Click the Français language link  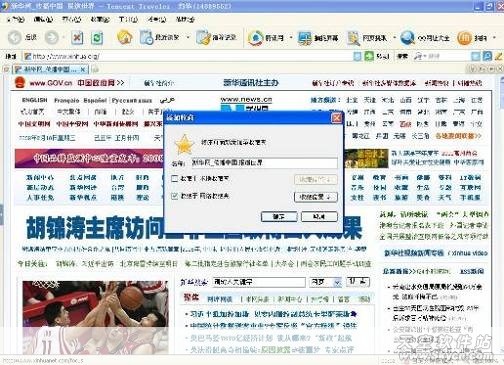pyautogui.click(x=67, y=100)
